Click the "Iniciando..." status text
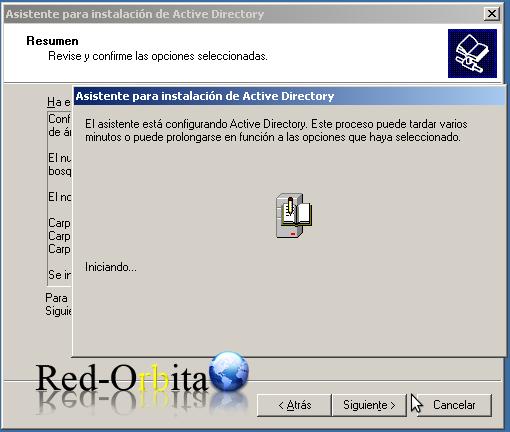 [111, 267]
